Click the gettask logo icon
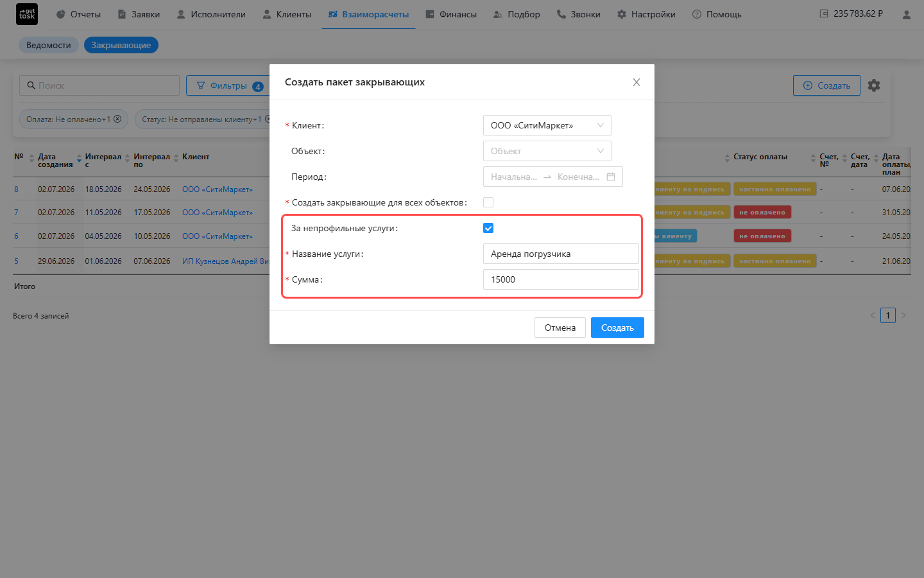Image resolution: width=924 pixels, height=578 pixels. pos(27,14)
